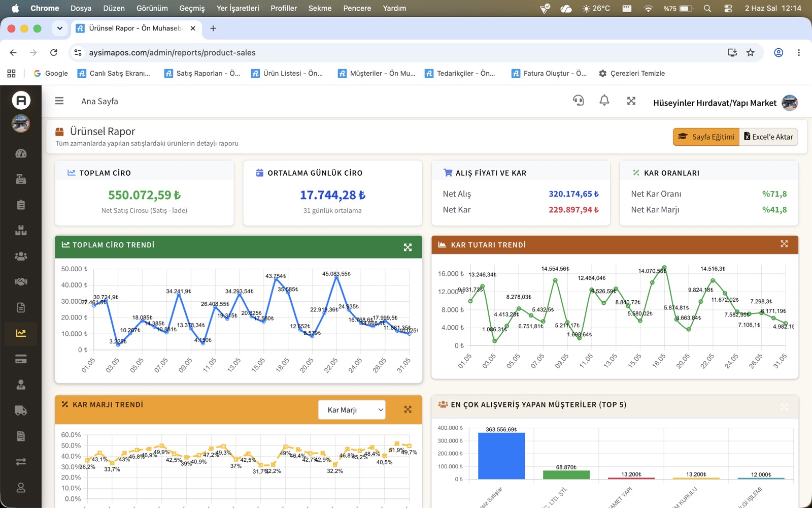Open the support headset icon
Screen dimensions: 812x508
point(578,101)
